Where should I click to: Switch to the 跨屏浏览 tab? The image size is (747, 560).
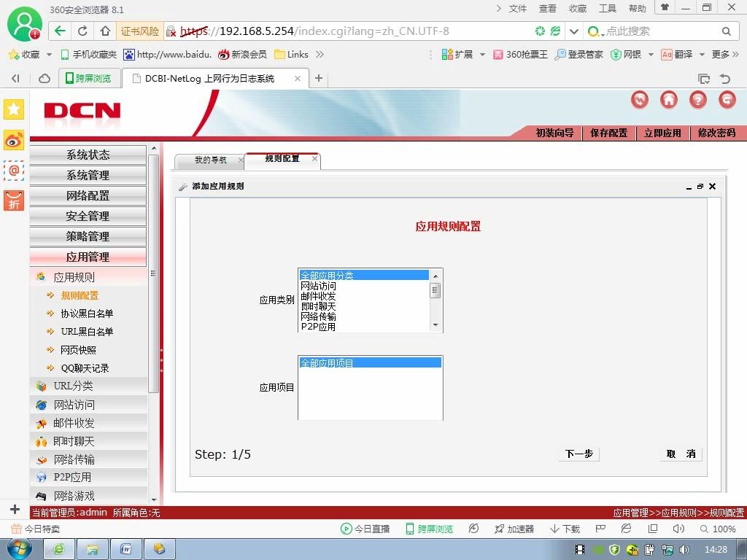pyautogui.click(x=88, y=78)
